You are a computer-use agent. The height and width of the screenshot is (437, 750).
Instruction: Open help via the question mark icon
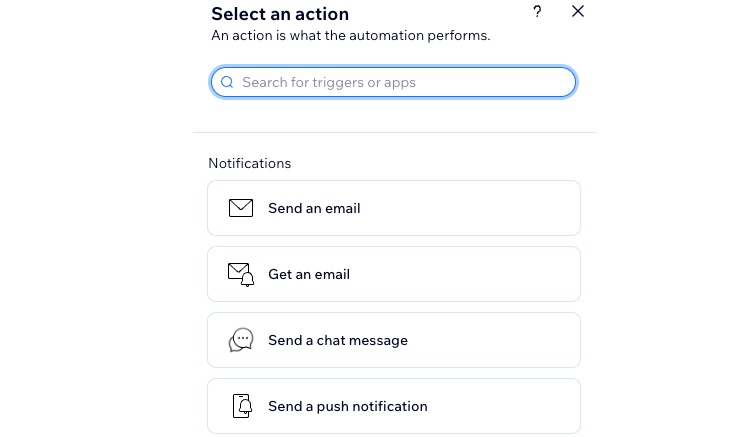537,11
